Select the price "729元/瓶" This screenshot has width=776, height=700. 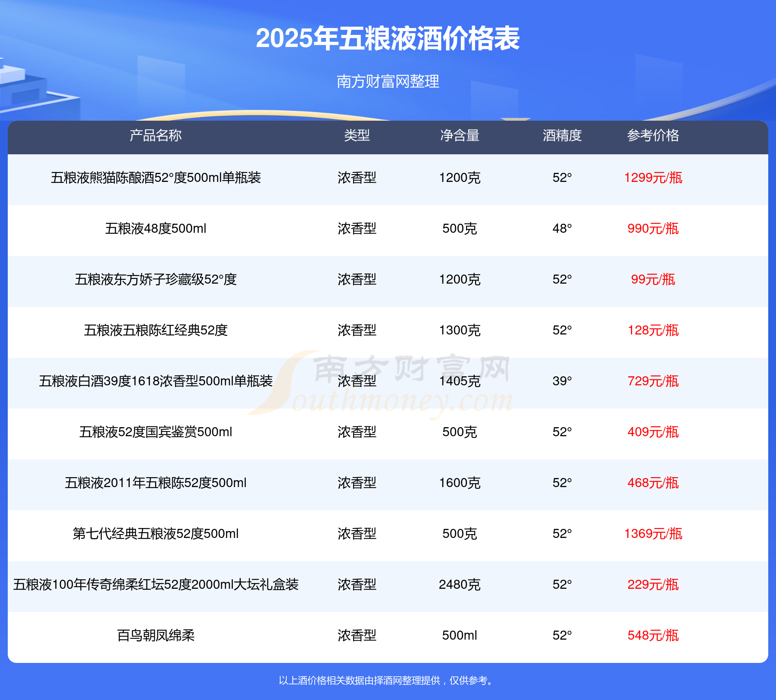(x=653, y=381)
